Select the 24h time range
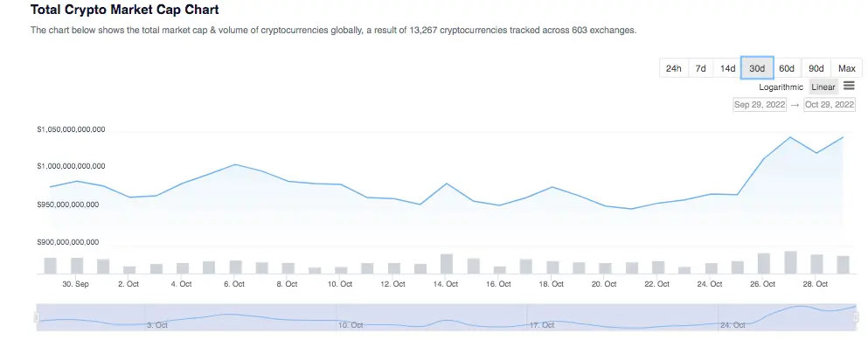Image resolution: width=868 pixels, height=340 pixels. pos(674,68)
